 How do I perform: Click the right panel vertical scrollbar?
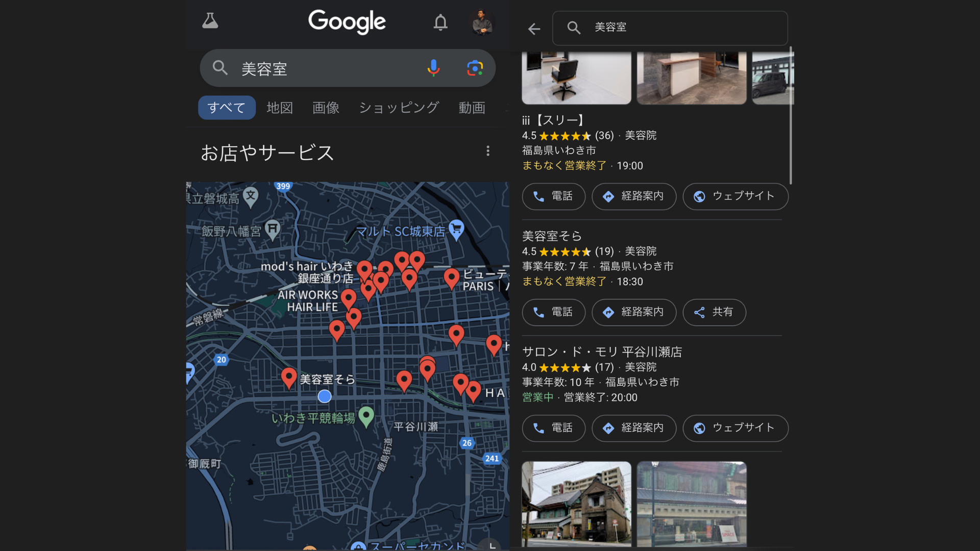[791, 116]
